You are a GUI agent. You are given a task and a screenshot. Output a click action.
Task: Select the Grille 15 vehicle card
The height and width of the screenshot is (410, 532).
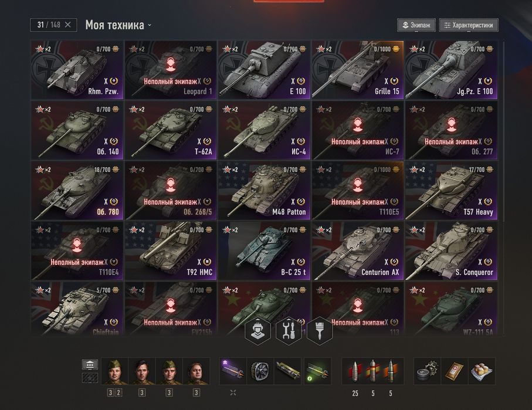click(358, 70)
